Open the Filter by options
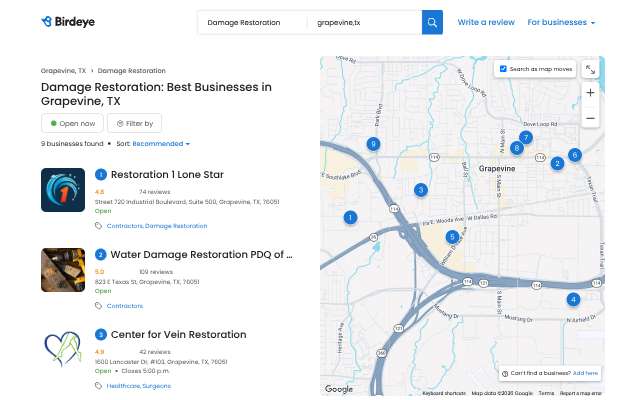Screen dimensions: 640x400 135,123
